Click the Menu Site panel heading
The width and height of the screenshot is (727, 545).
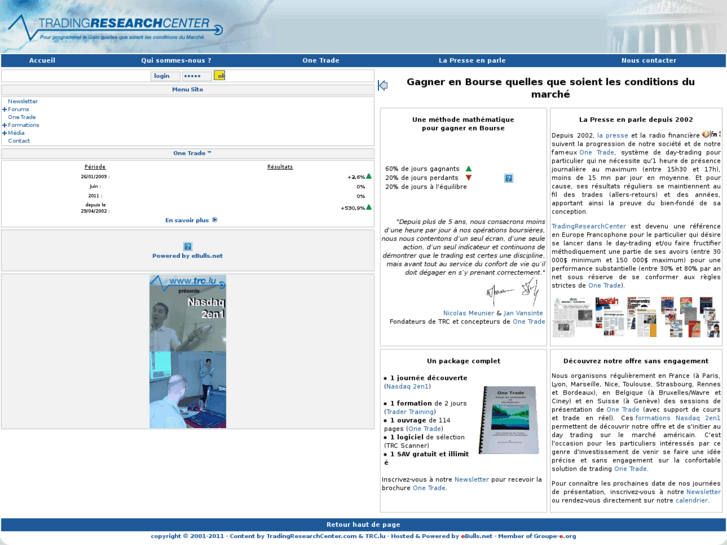tap(187, 90)
